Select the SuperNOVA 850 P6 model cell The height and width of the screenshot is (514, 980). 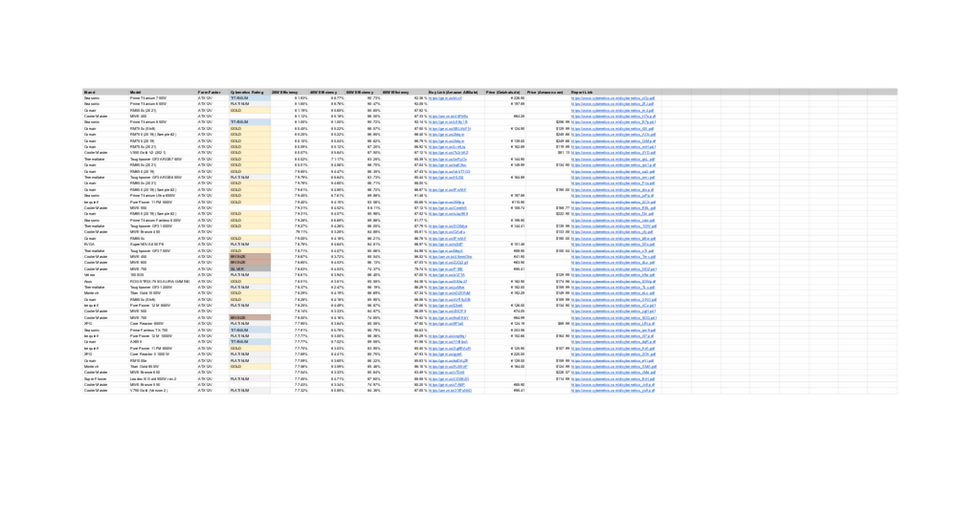[163, 244]
